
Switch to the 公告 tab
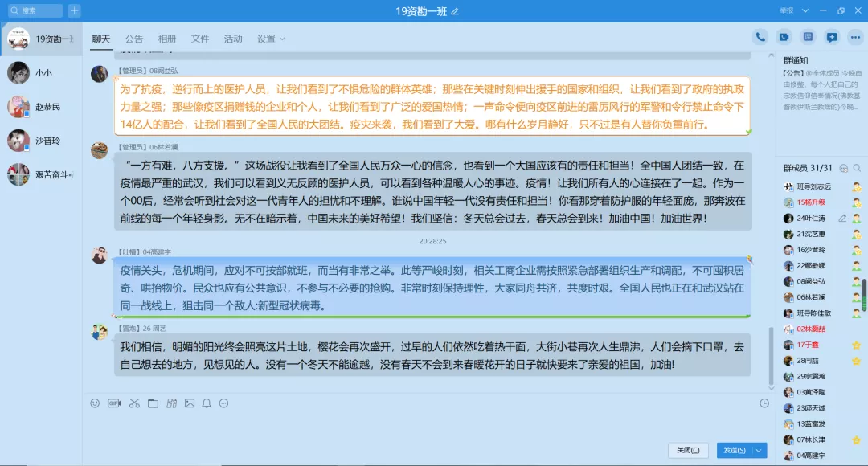click(134, 39)
